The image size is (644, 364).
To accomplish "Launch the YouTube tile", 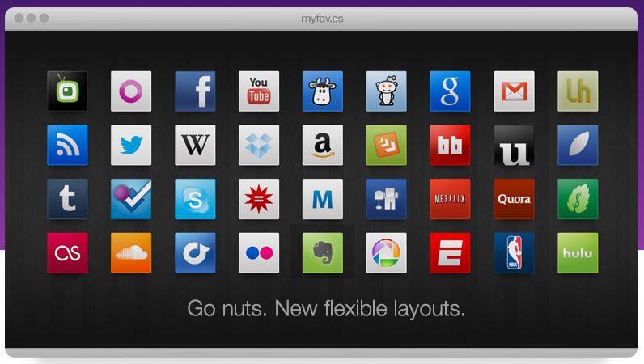I will (x=259, y=91).
